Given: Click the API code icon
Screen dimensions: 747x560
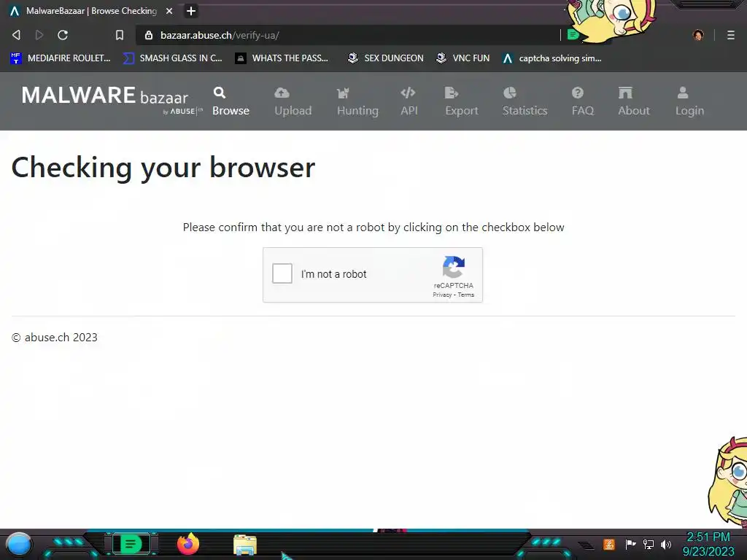Looking at the screenshot, I should pos(409,93).
